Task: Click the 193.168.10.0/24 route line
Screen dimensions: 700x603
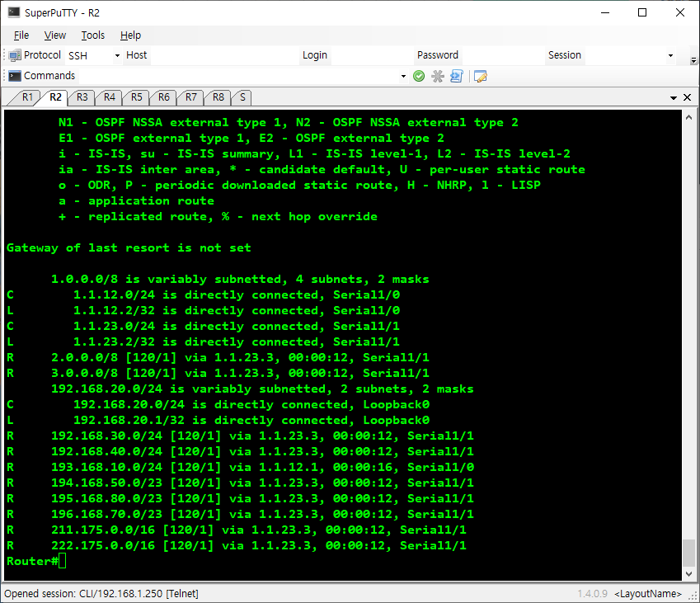Action: point(240,467)
